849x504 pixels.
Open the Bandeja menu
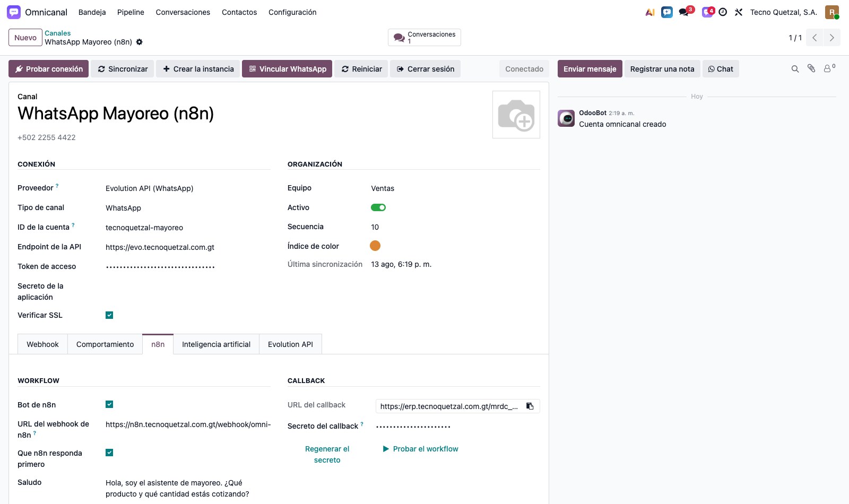(x=92, y=12)
